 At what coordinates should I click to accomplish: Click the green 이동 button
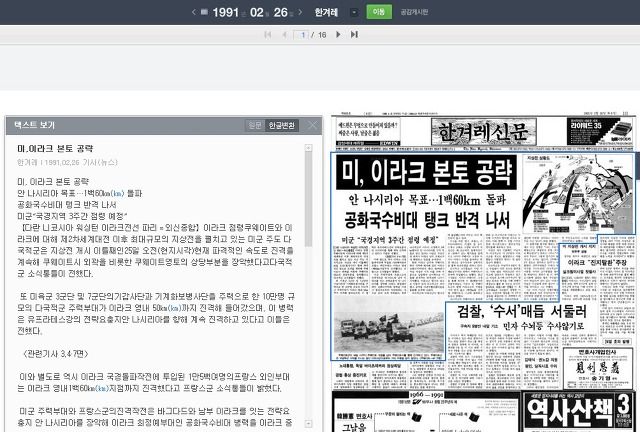coord(379,12)
